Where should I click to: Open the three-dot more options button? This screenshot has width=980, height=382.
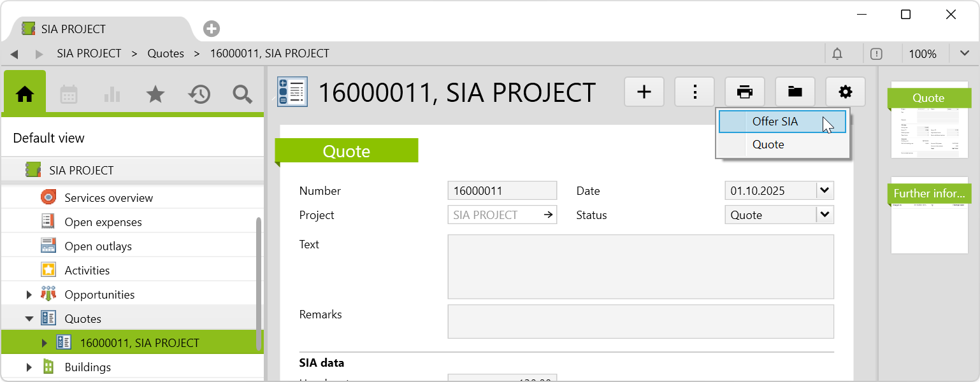coord(695,92)
